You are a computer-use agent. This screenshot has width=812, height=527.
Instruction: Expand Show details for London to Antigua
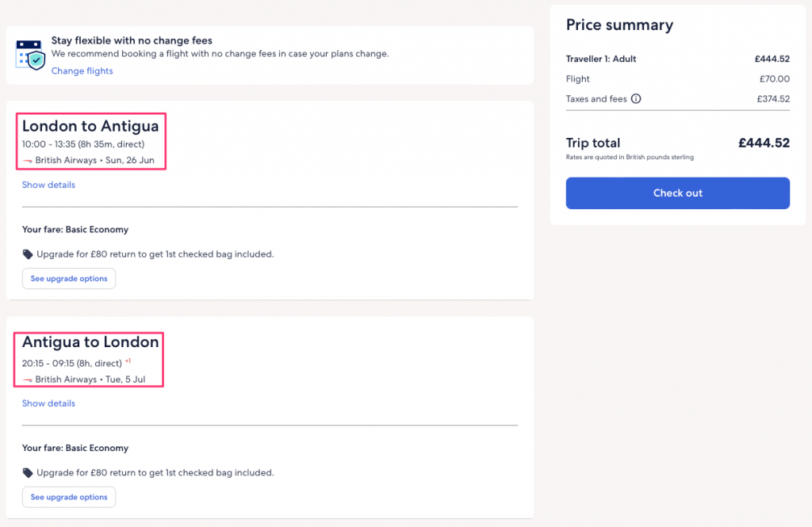[x=48, y=185]
